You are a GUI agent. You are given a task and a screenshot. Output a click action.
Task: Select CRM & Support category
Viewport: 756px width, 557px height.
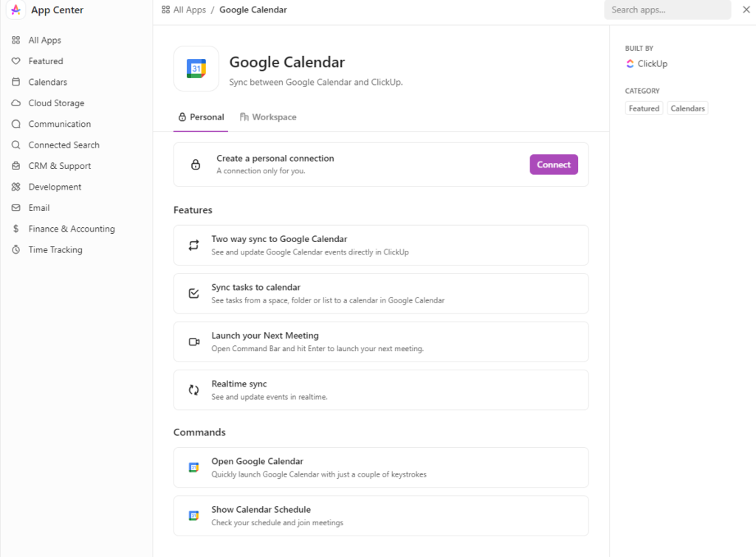60,166
